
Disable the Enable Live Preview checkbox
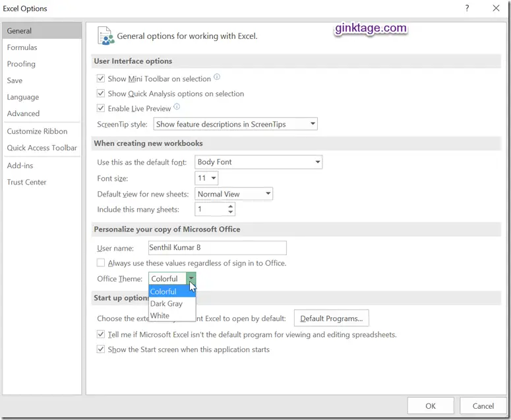(101, 108)
